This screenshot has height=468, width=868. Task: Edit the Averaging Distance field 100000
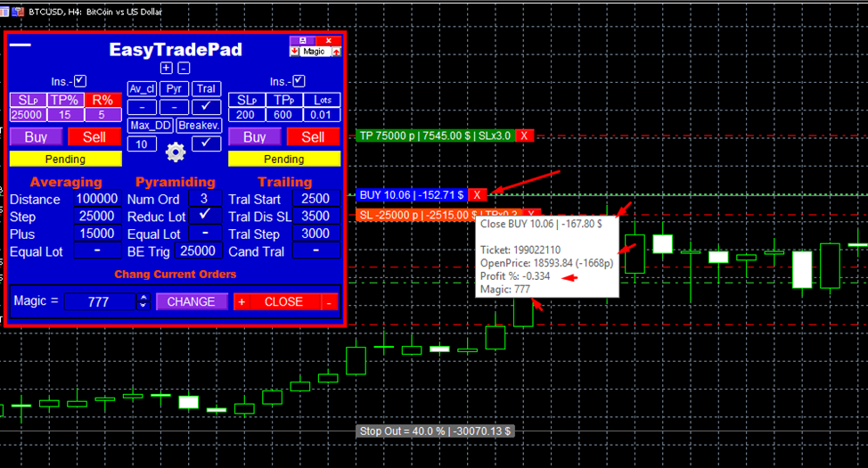[97, 198]
